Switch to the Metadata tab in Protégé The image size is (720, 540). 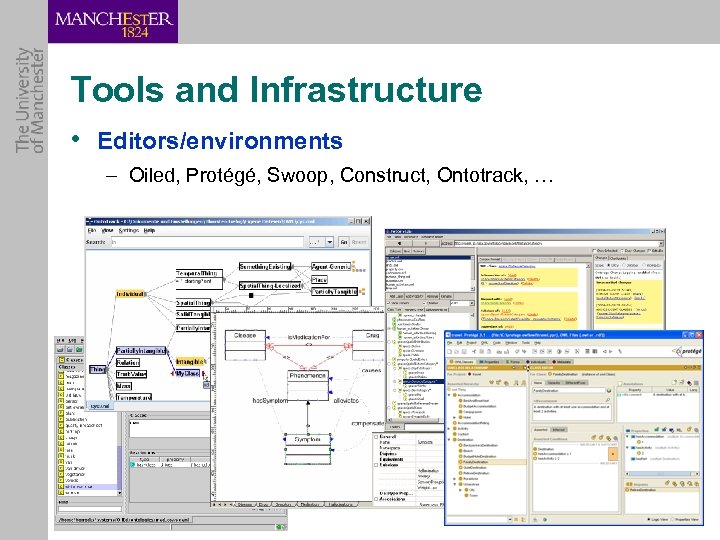[561, 362]
